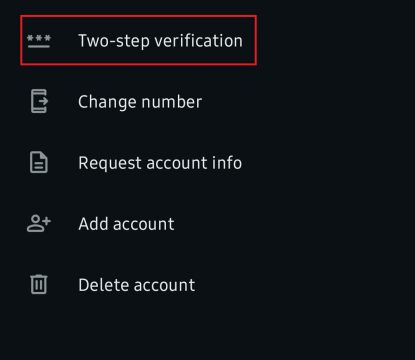The height and width of the screenshot is (360, 415).
Task: Click the asterisks password icon
Action: (39, 41)
